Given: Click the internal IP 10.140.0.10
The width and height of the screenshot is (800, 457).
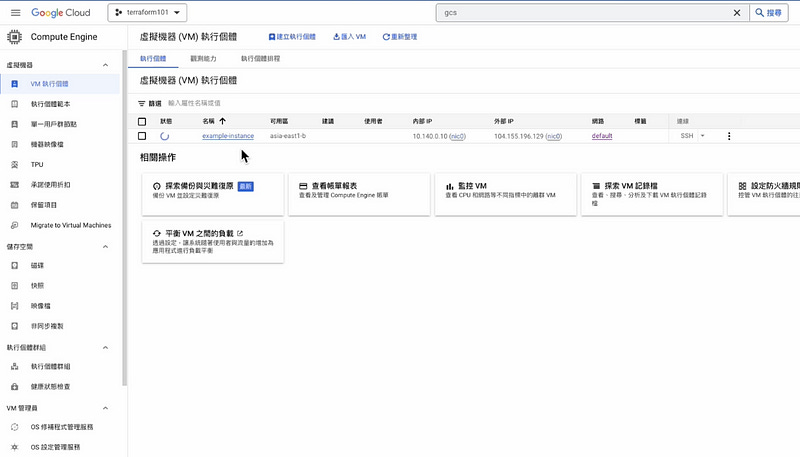Looking at the screenshot, I should tap(430, 136).
